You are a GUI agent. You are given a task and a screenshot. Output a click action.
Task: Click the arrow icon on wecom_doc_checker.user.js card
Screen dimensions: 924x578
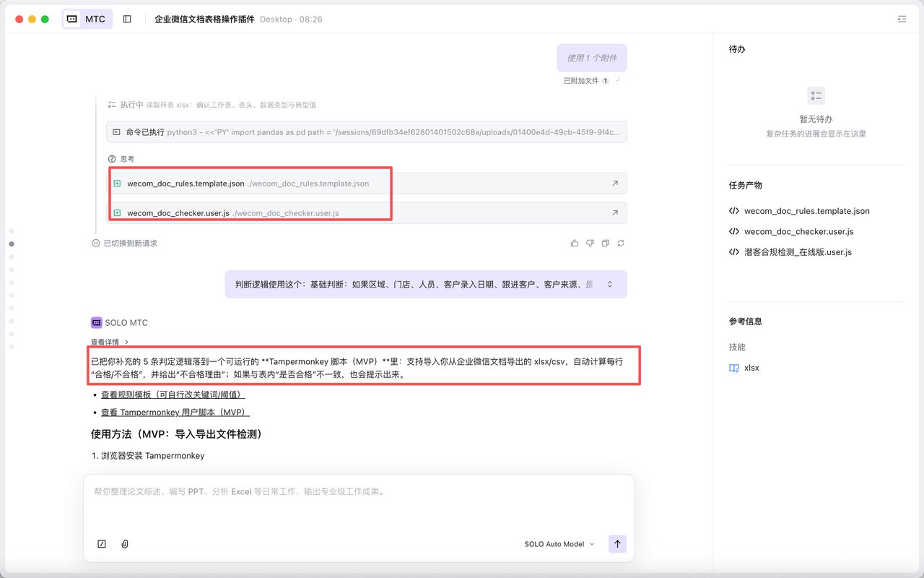615,213
